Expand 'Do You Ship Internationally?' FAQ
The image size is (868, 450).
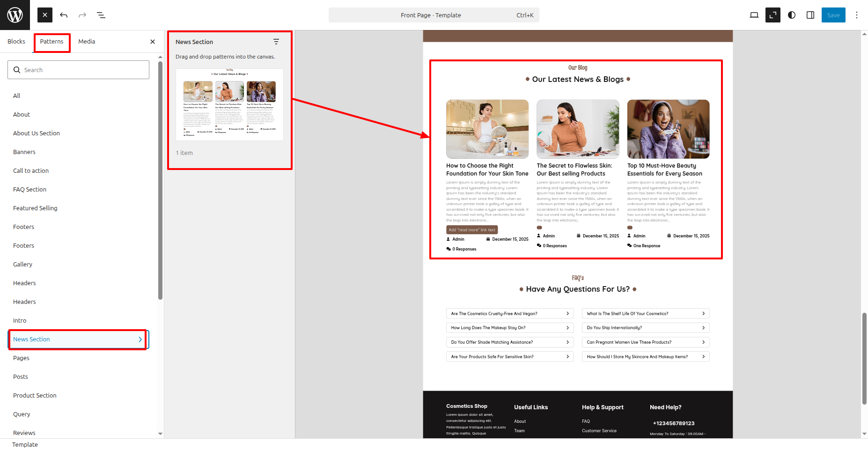(x=646, y=328)
